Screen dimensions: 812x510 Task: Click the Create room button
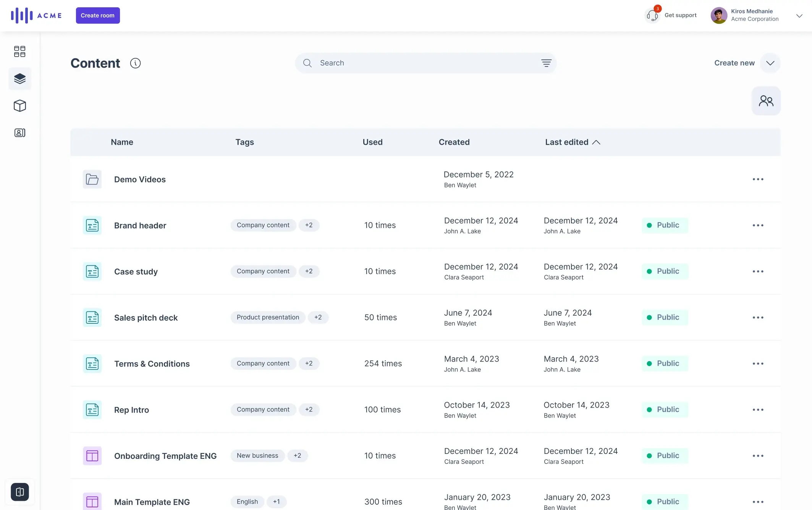coord(97,15)
